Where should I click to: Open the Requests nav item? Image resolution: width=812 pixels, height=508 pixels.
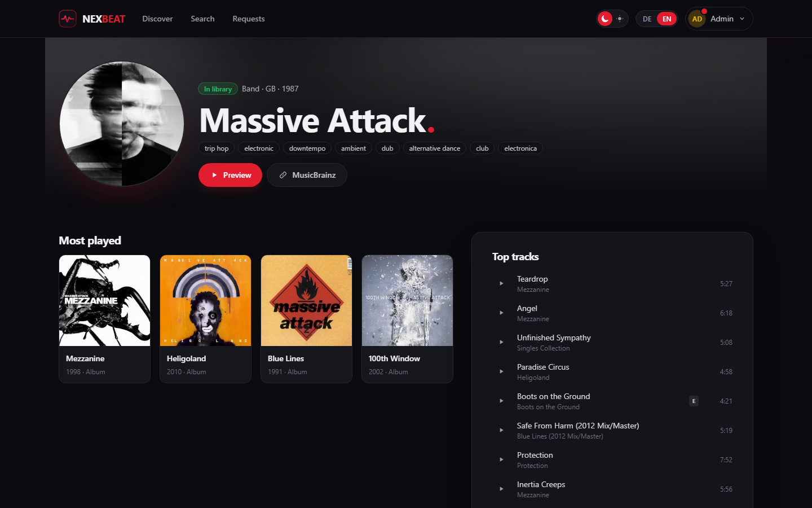click(249, 19)
